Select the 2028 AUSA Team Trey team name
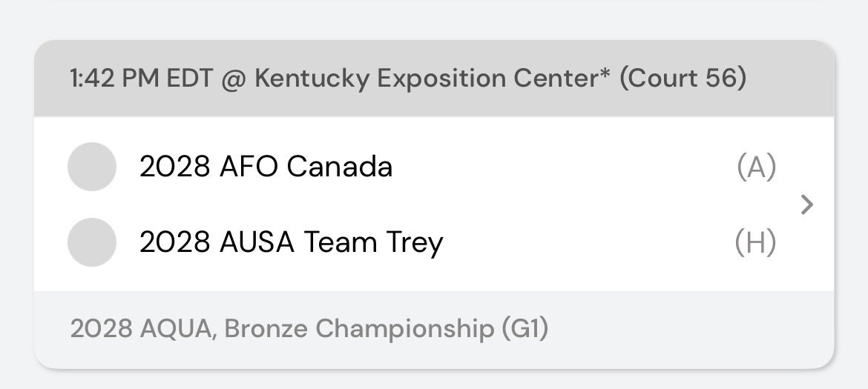 pyautogui.click(x=291, y=242)
